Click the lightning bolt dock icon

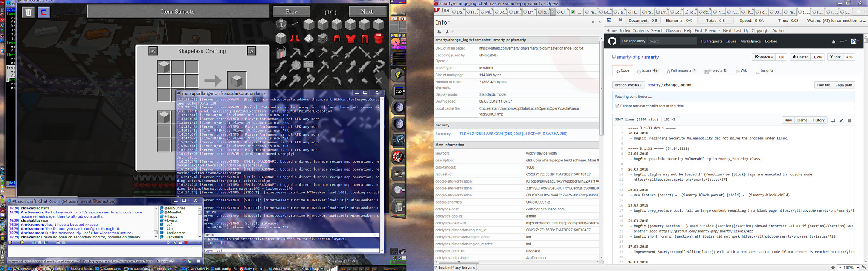click(399, 75)
